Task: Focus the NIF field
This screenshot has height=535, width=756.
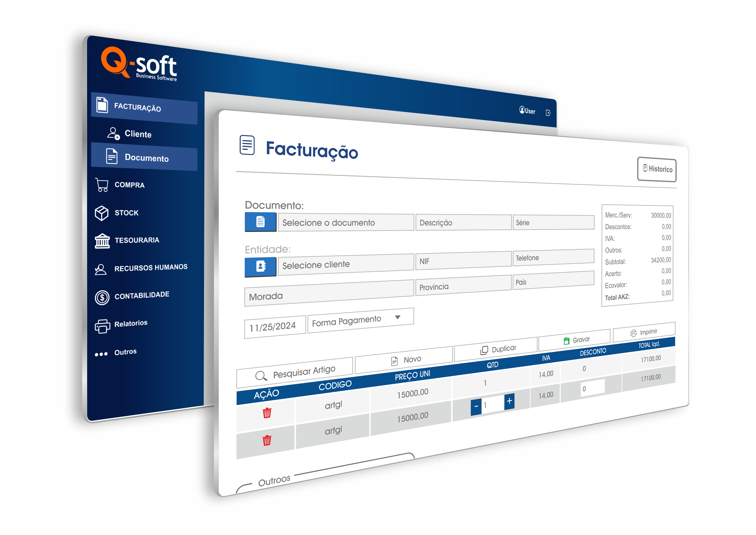Action: coord(464,261)
